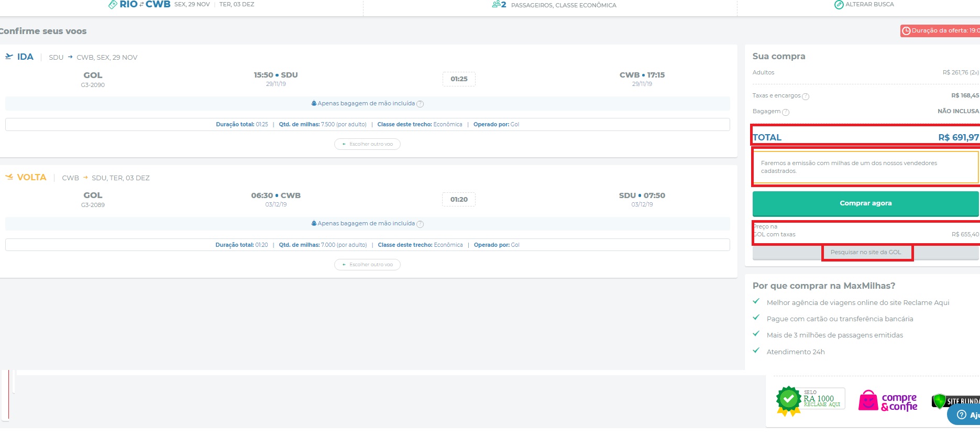
Task: Click the adult fare R$ 261,76 (2x)
Action: tap(961, 73)
